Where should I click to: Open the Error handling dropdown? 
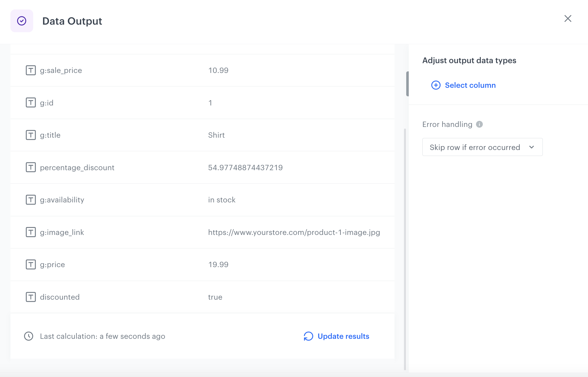482,147
